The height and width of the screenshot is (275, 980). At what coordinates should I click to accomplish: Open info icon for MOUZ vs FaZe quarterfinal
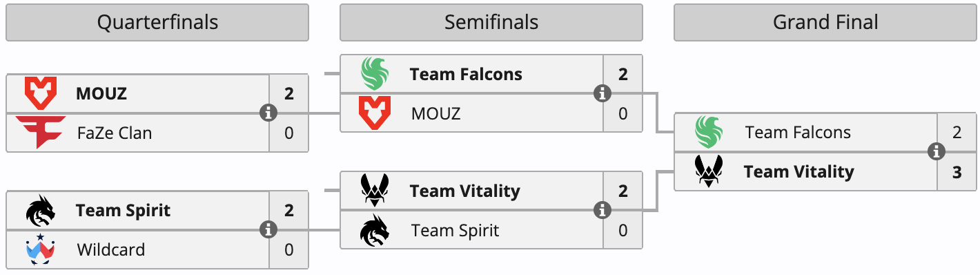[268, 113]
